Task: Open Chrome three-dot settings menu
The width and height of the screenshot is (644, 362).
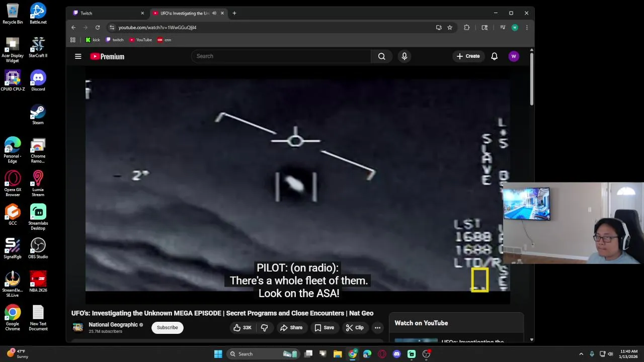Action: [x=527, y=27]
